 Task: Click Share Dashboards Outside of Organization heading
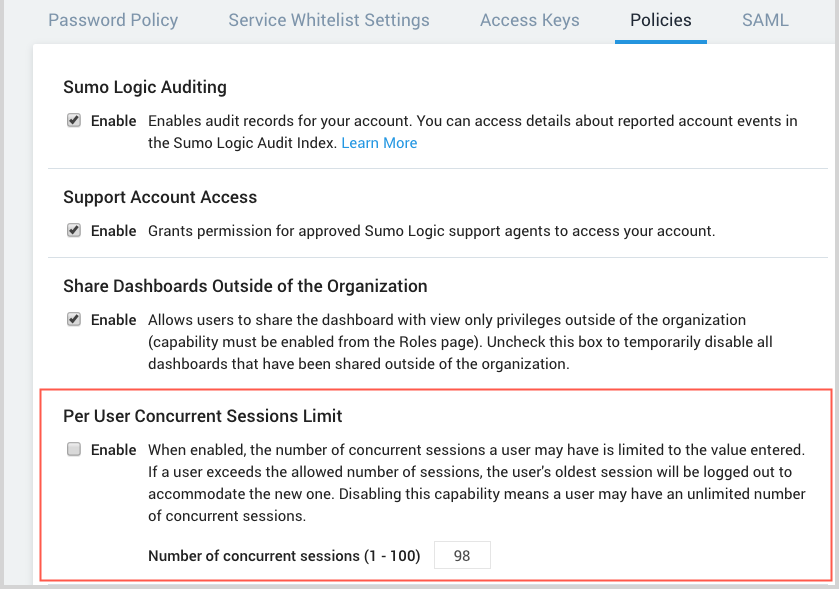pos(245,286)
